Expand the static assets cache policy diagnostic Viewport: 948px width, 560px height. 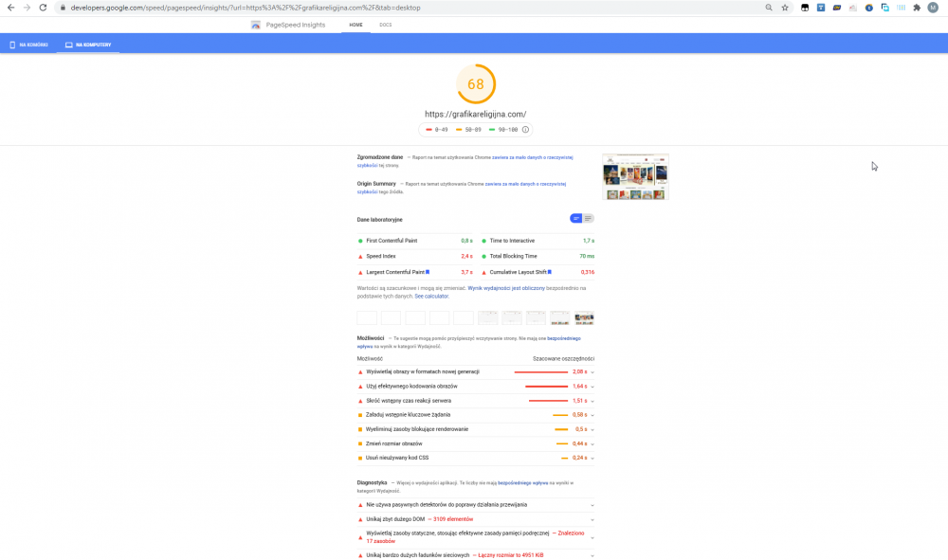[476, 537]
